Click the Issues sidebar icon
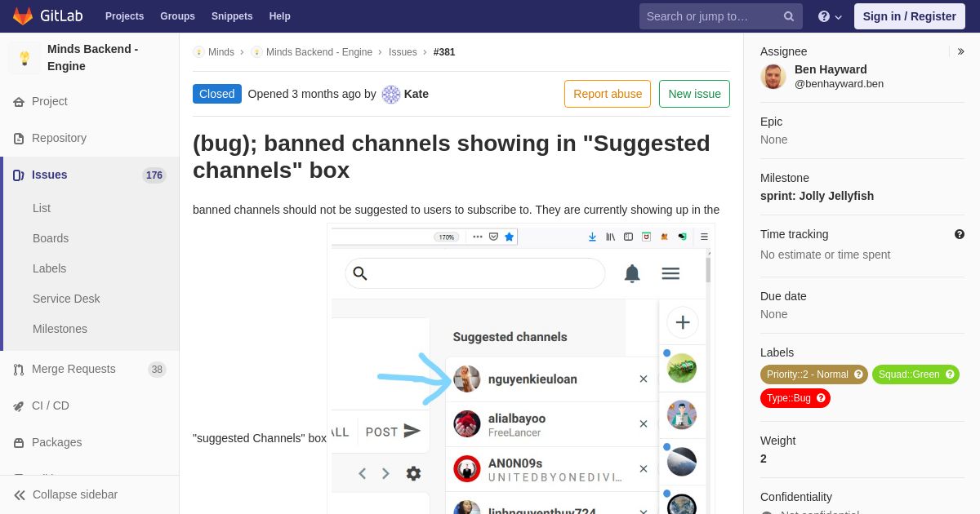Viewport: 980px width, 514px height. coord(19,175)
